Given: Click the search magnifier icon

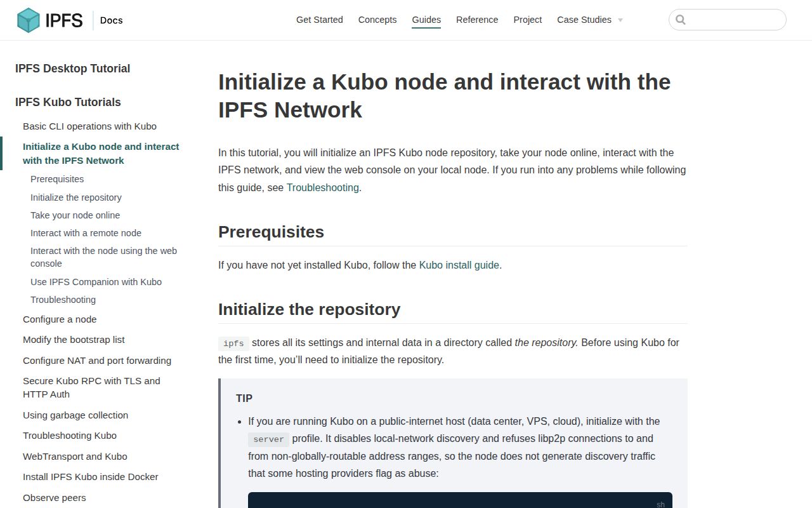Looking at the screenshot, I should [x=681, y=20].
